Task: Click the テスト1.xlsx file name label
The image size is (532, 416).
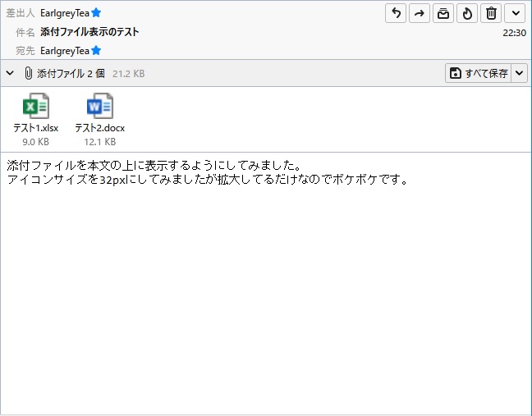Action: click(35, 128)
